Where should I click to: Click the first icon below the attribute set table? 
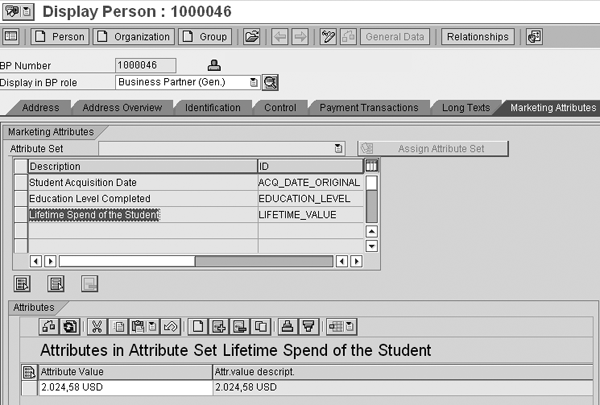(22, 284)
